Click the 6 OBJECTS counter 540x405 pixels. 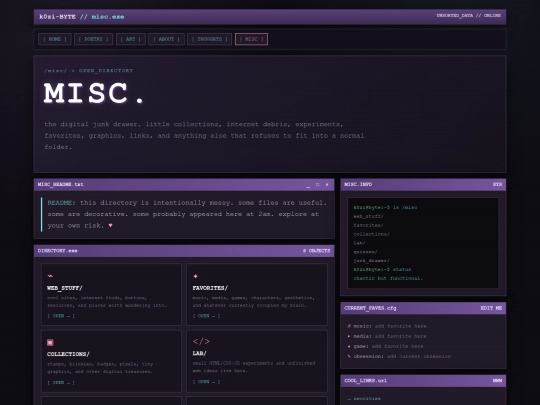tap(316, 251)
